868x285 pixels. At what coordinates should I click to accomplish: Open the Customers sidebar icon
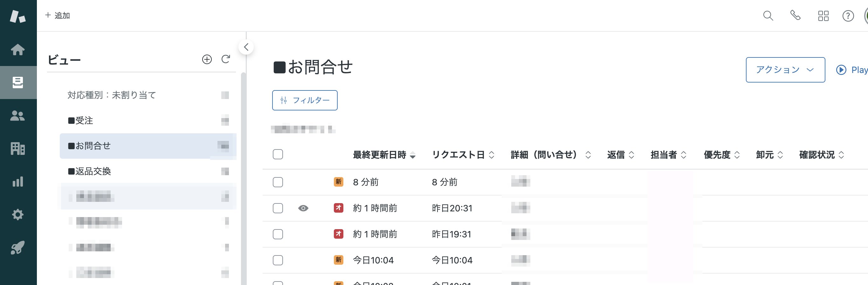(x=18, y=116)
